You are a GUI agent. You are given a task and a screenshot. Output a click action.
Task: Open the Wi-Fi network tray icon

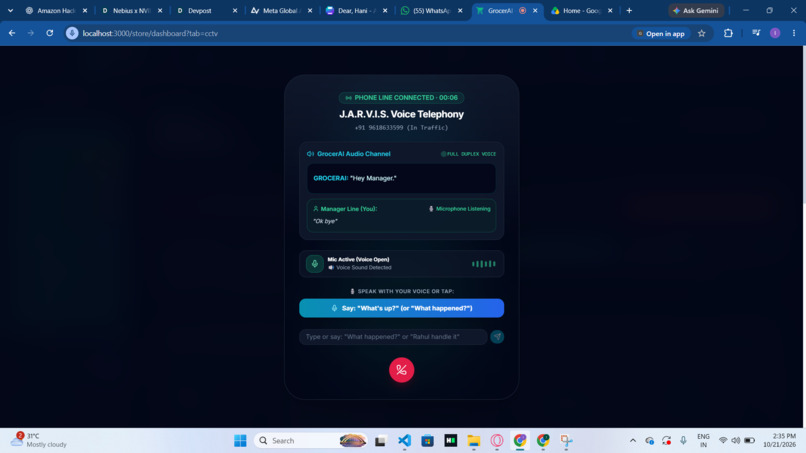click(x=723, y=441)
